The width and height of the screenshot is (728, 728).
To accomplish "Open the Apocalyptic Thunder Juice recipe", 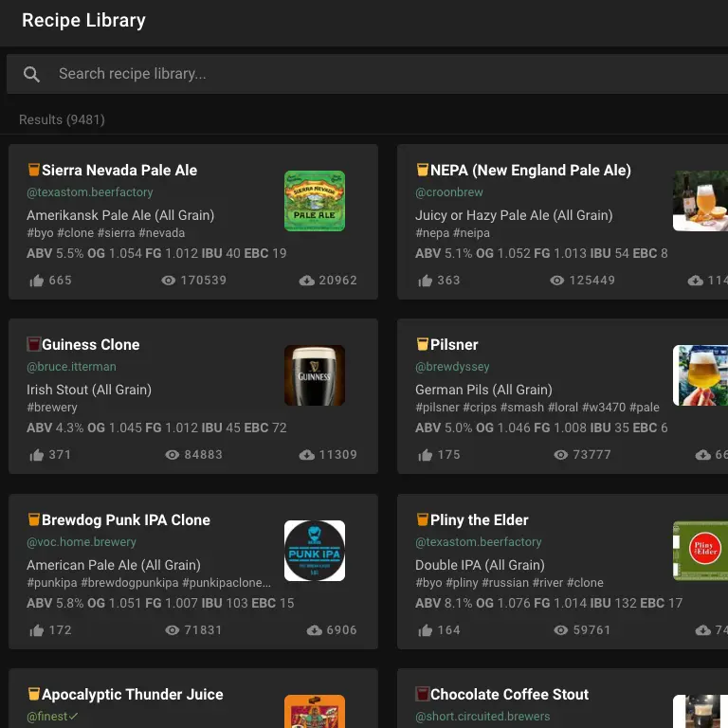I will 132,695.
